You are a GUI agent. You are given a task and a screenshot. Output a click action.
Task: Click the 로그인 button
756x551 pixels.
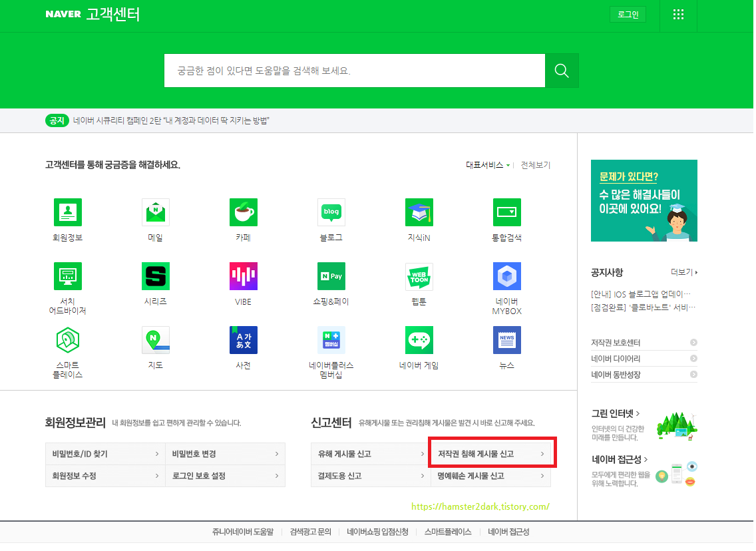628,15
